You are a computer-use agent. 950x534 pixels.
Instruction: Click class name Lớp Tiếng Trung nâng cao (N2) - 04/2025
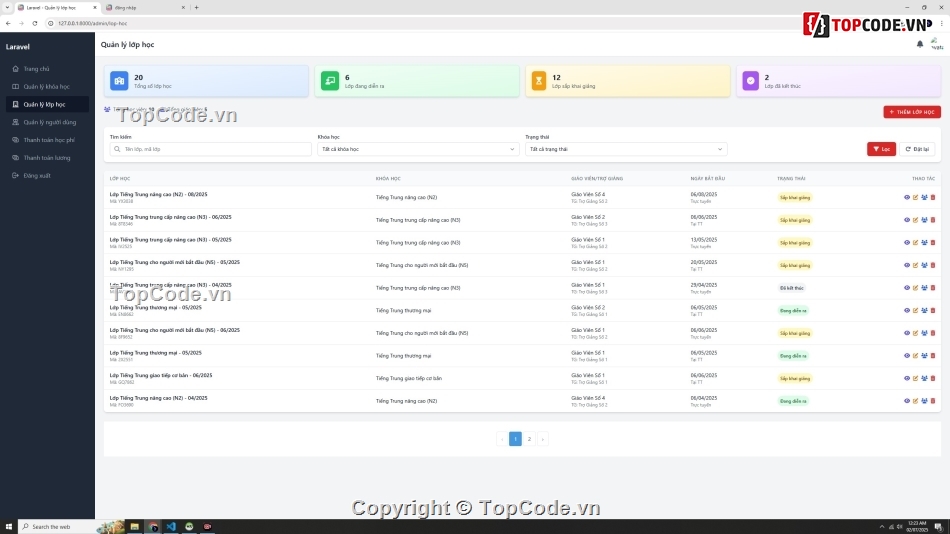pyautogui.click(x=158, y=398)
